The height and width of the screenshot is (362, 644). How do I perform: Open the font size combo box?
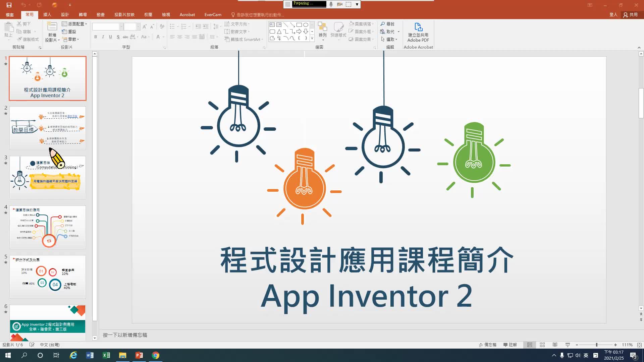pyautogui.click(x=132, y=26)
